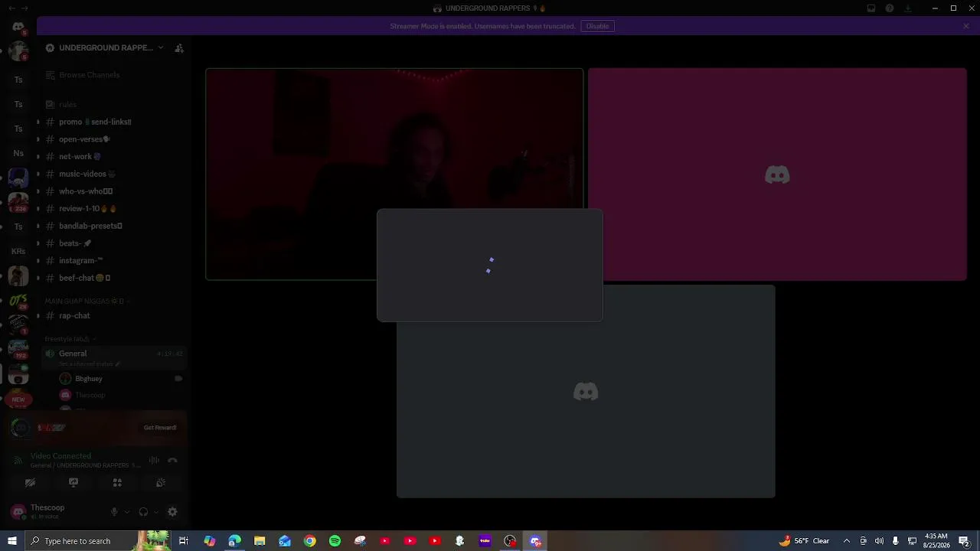Open Discord direct messages home icon

click(x=18, y=27)
